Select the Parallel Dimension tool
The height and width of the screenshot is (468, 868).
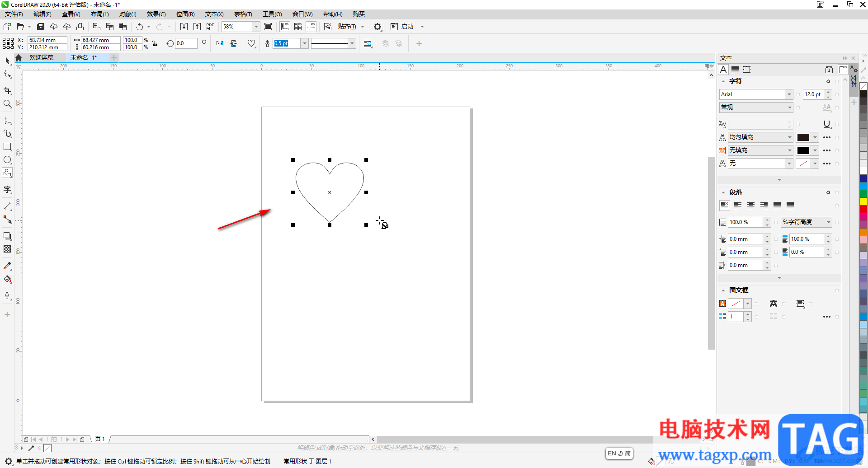(x=7, y=206)
